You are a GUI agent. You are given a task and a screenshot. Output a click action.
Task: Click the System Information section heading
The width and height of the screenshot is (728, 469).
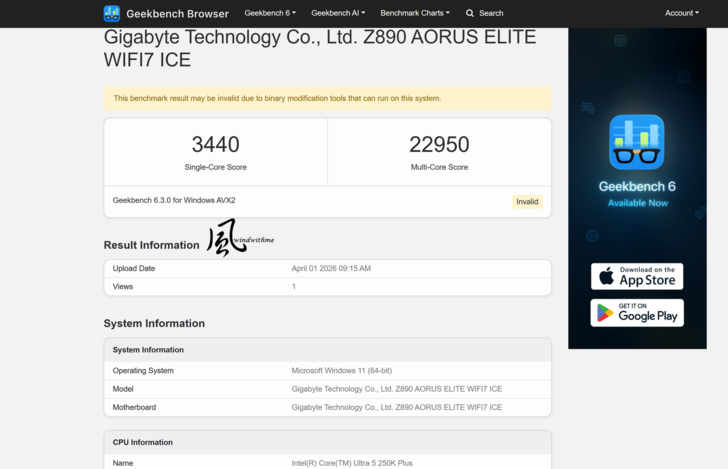(x=154, y=323)
